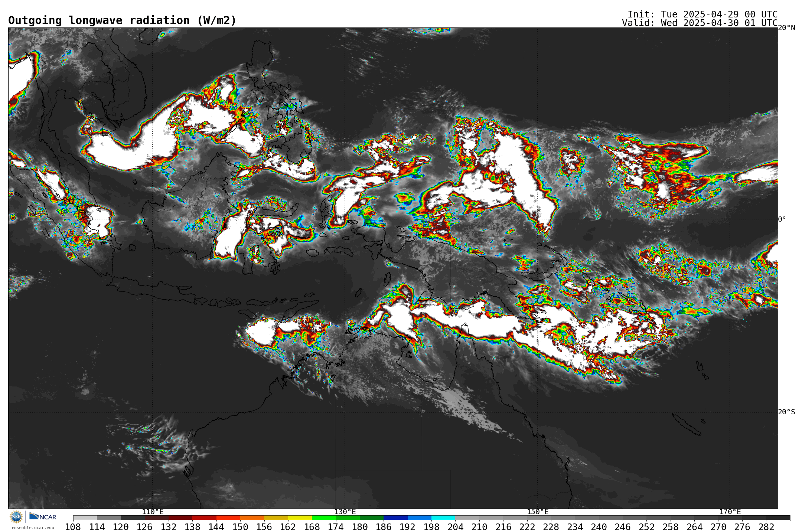The image size is (802, 532).
Task: Click the colorbar value 132
Action: point(169,527)
